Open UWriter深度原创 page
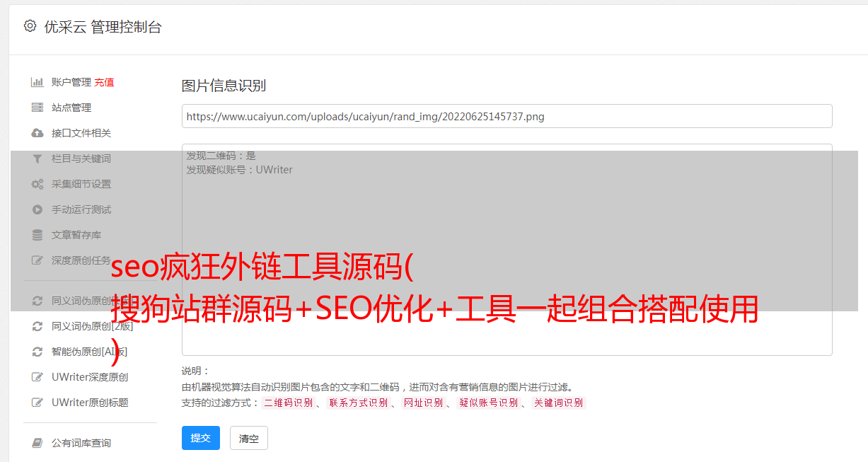This screenshot has height=462, width=868. tap(90, 377)
